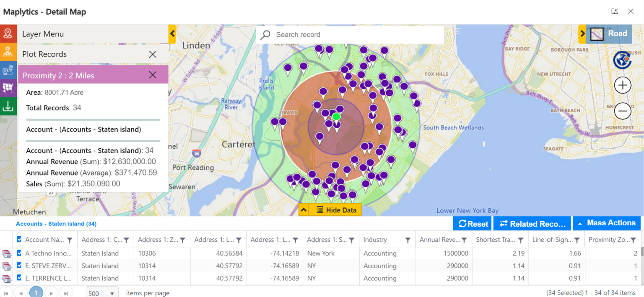The image size is (644, 297).
Task: Zoom in using the plus control
Action: pos(623,85)
